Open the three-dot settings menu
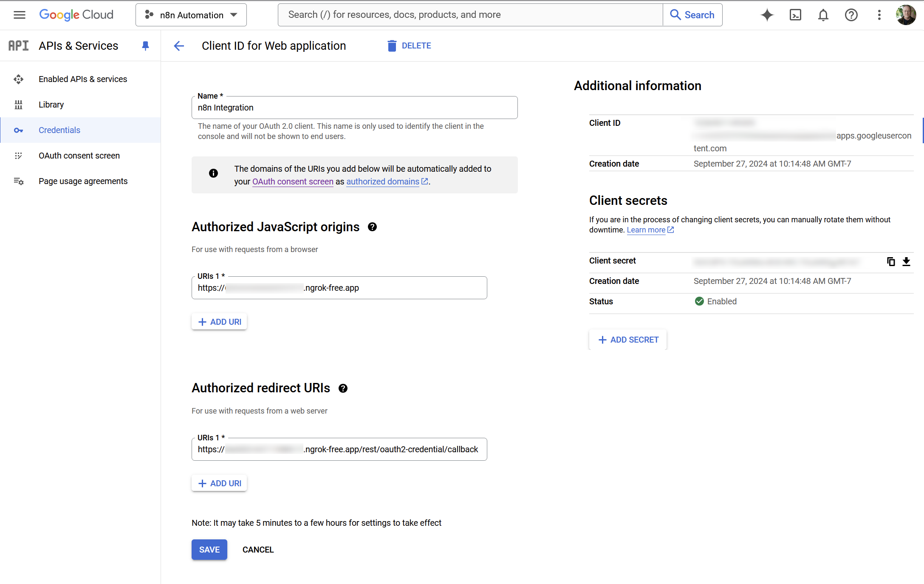The image size is (924, 584). tap(879, 15)
